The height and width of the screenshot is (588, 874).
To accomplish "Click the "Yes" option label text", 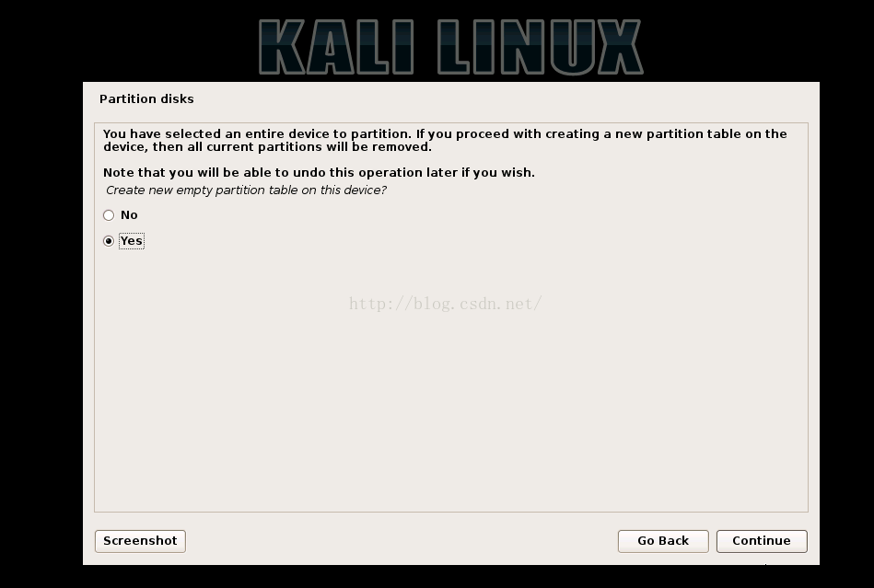I will [132, 241].
